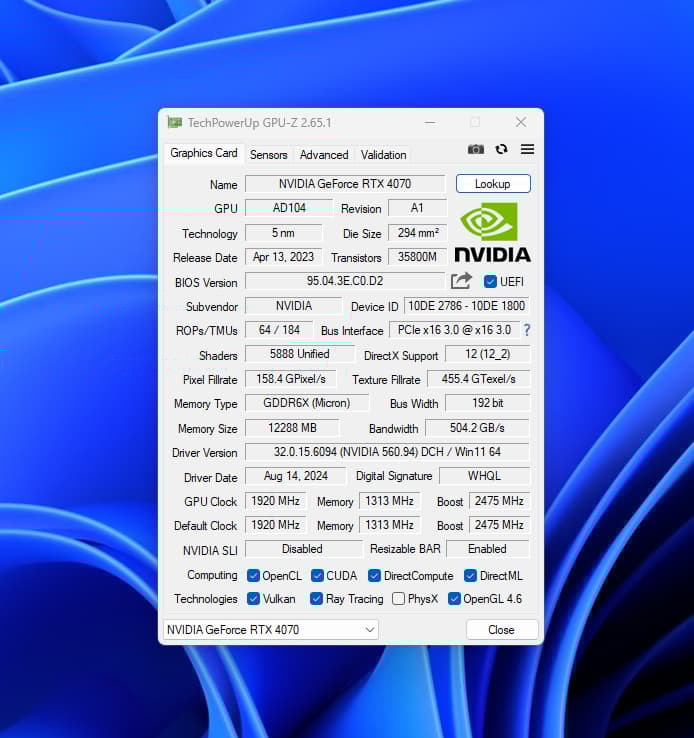Click the GPU value AD104
Viewport: 694px width, 738px height.
289,208
